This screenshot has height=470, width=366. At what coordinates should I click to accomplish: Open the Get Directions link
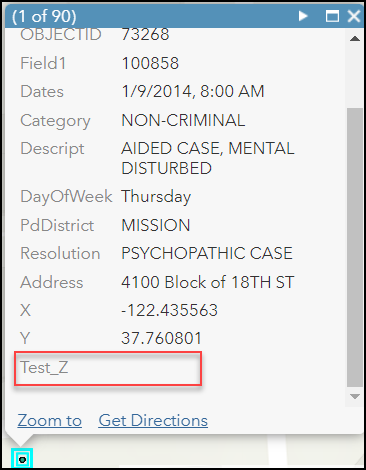click(x=153, y=421)
